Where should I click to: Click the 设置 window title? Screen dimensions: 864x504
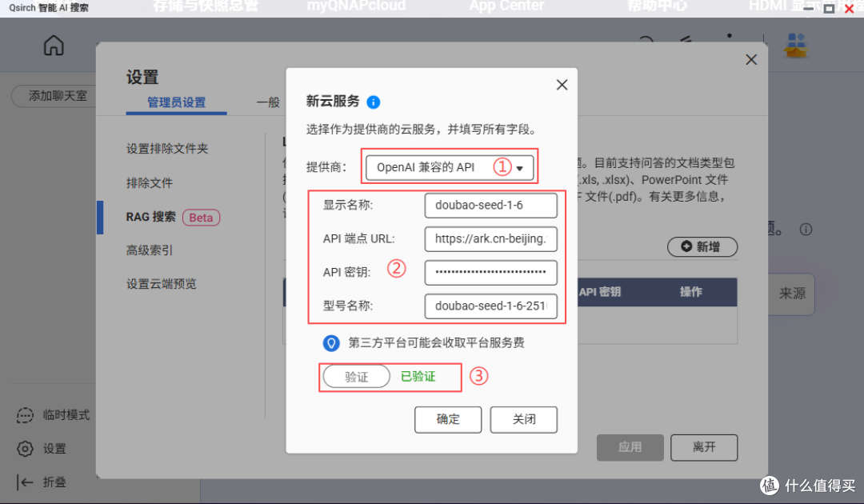click(x=142, y=77)
